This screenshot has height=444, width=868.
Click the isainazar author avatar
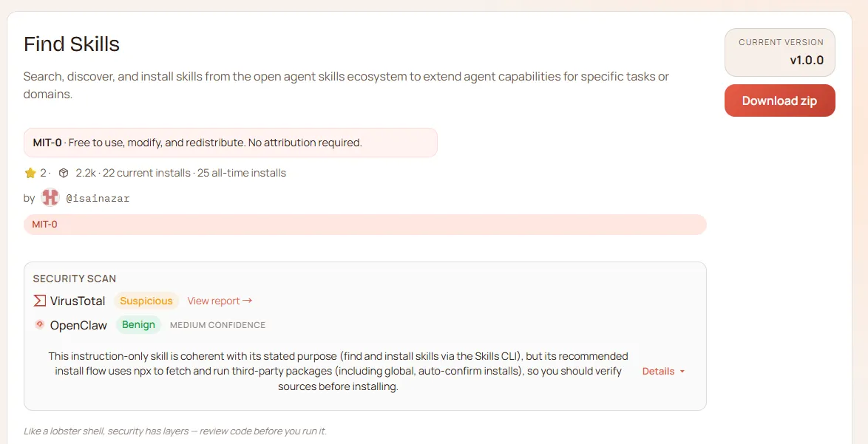[x=50, y=198]
